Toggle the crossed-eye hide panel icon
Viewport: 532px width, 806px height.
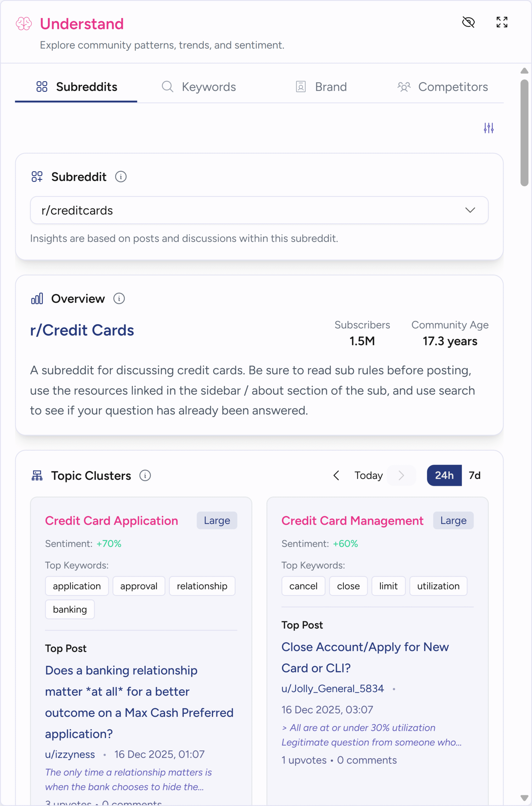point(468,22)
